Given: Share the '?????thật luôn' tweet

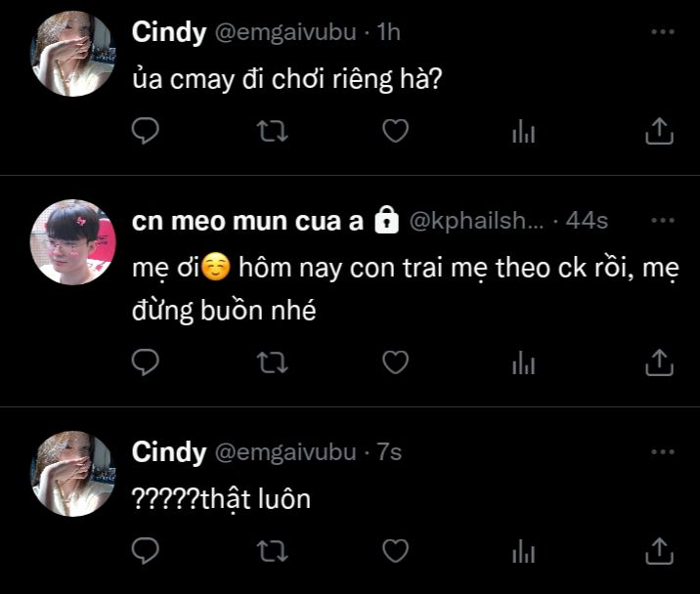Looking at the screenshot, I should [x=660, y=550].
